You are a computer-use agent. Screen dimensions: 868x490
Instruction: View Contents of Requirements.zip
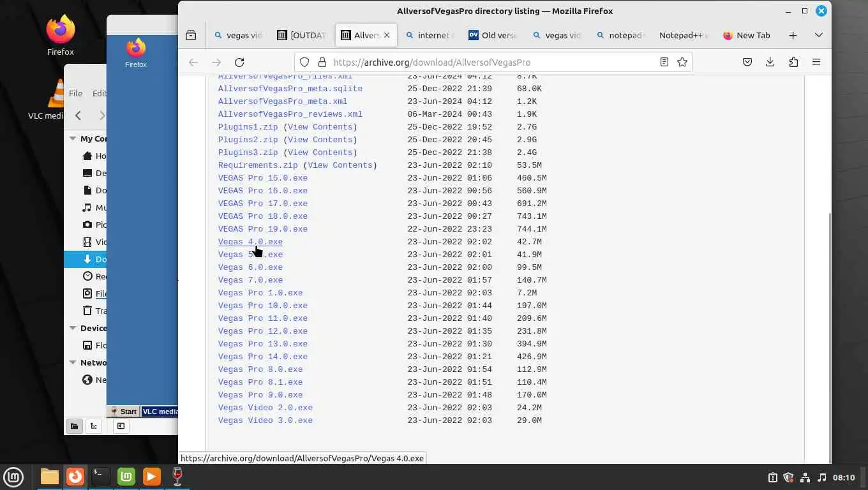tap(340, 165)
